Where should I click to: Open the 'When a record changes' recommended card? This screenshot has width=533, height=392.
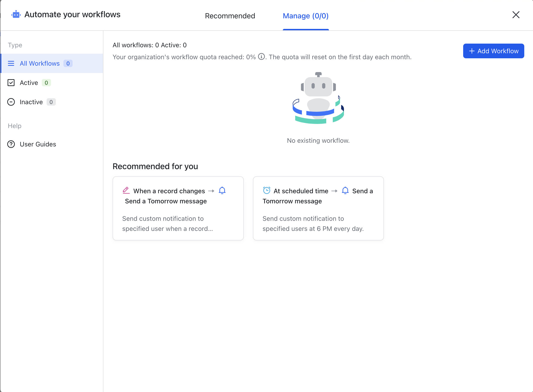click(x=178, y=208)
